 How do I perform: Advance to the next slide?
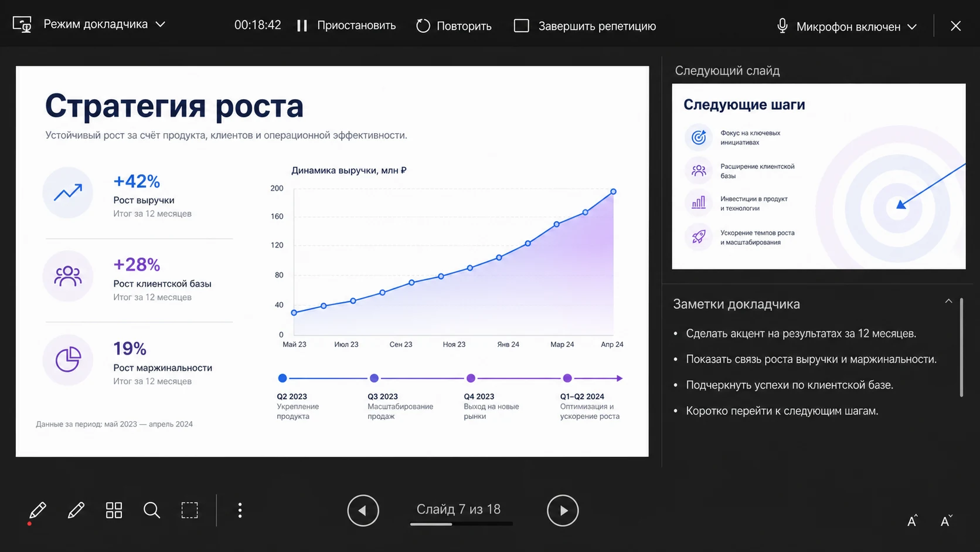(x=563, y=510)
